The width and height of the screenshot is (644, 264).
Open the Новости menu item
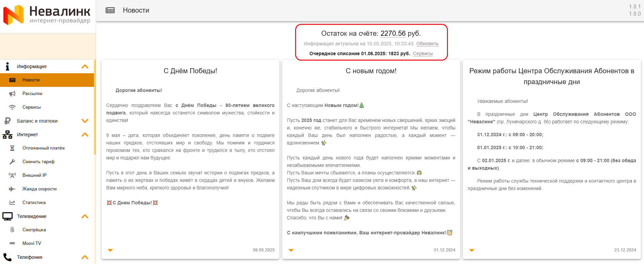pyautogui.click(x=31, y=80)
